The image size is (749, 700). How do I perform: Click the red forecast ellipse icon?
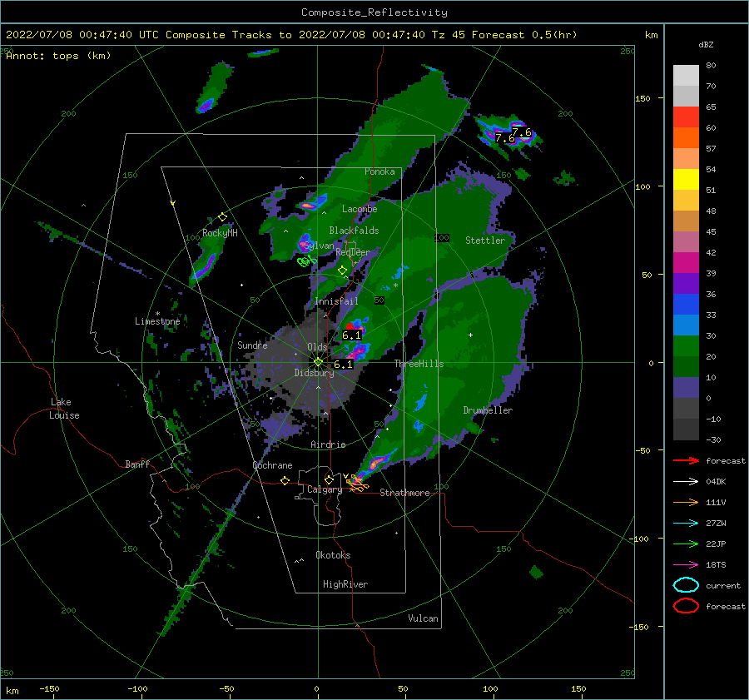[x=686, y=606]
